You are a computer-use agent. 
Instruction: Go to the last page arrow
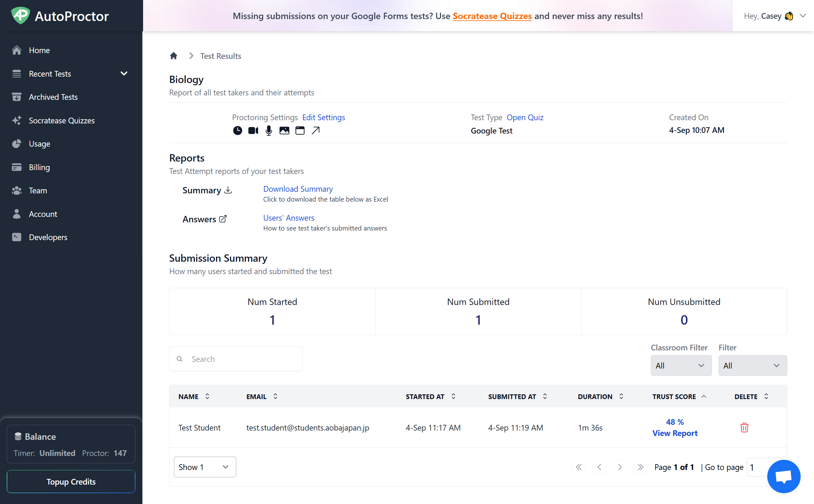click(x=640, y=467)
